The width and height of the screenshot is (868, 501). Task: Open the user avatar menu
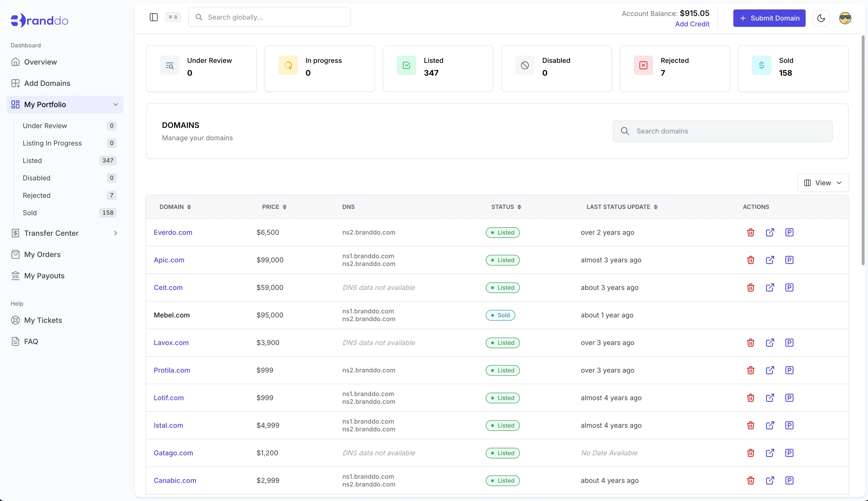845,18
